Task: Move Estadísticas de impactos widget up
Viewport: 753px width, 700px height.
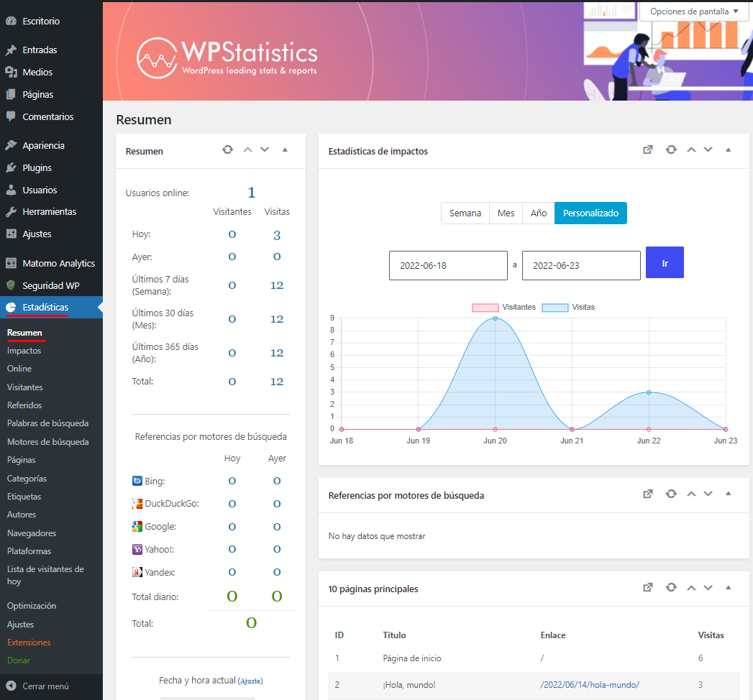Action: coord(691,149)
